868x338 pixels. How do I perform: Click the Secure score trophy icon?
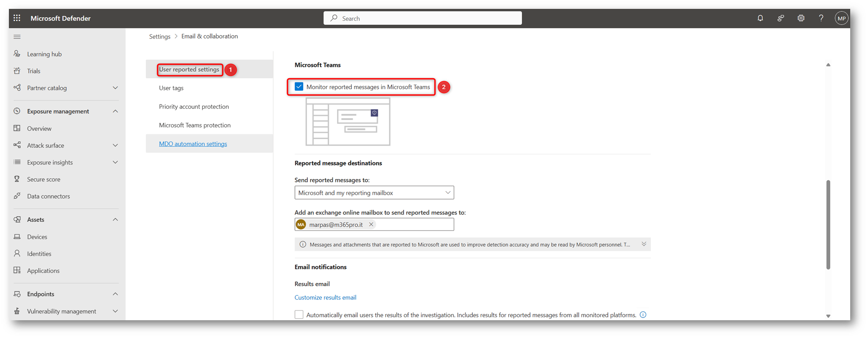tap(17, 179)
